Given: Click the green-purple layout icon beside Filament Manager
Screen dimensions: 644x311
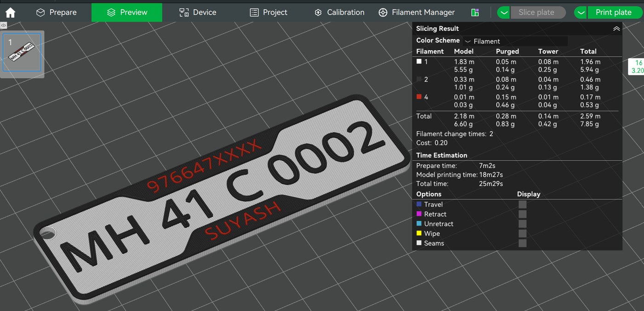Looking at the screenshot, I should click(475, 12).
